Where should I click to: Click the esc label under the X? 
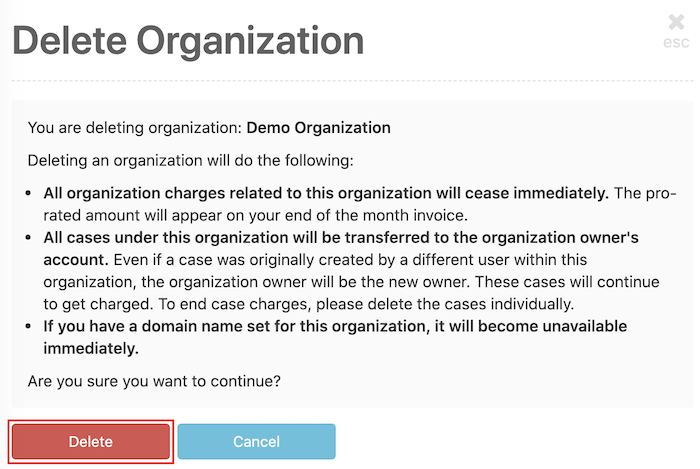(x=676, y=43)
